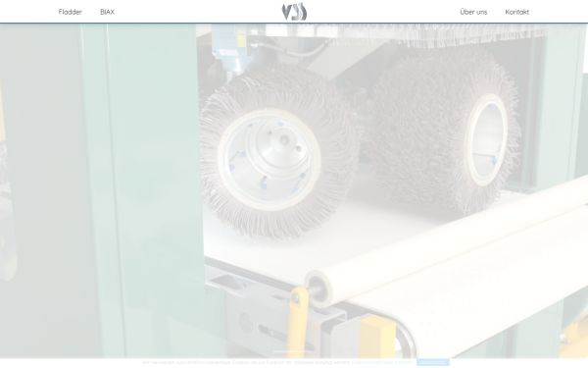This screenshot has height=368, width=588.
Task: Select the second slide indicator bar
Action: (305, 352)
